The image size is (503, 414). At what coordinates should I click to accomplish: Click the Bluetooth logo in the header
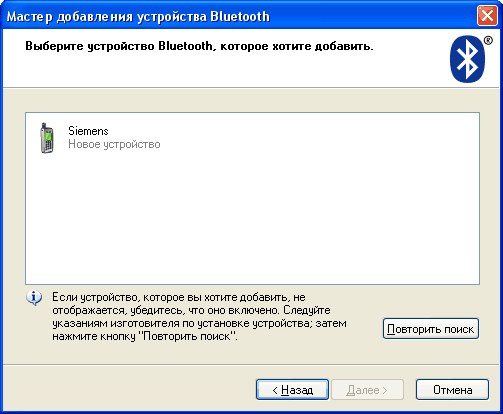pos(467,59)
